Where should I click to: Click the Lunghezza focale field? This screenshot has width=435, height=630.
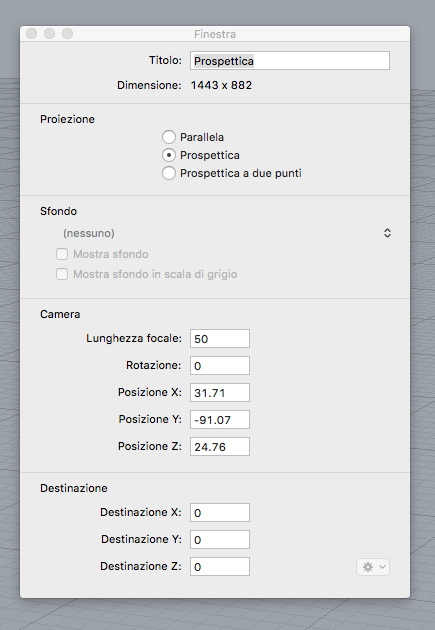click(x=220, y=339)
